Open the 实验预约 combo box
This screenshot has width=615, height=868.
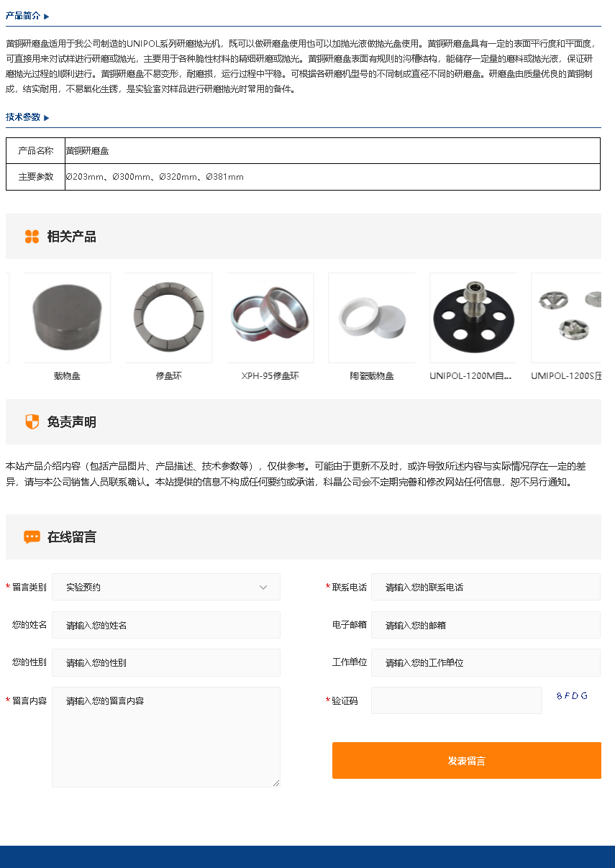point(166,587)
